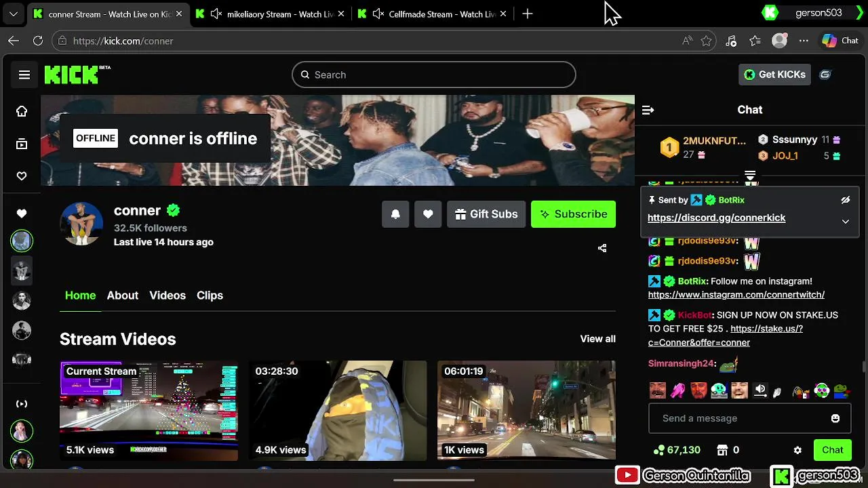The height and width of the screenshot is (488, 868).
Task: Open the 06:01:19 video thumbnail
Action: coord(526,410)
